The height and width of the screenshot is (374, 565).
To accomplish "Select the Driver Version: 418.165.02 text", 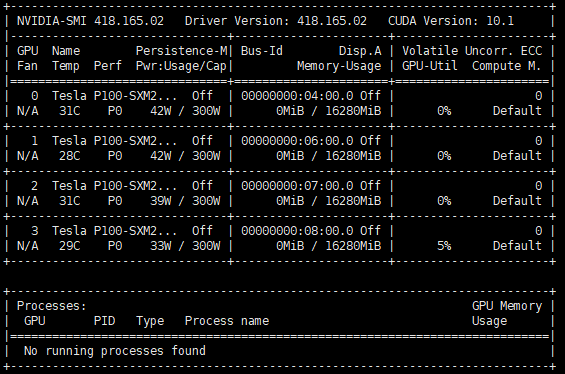I will point(276,21).
